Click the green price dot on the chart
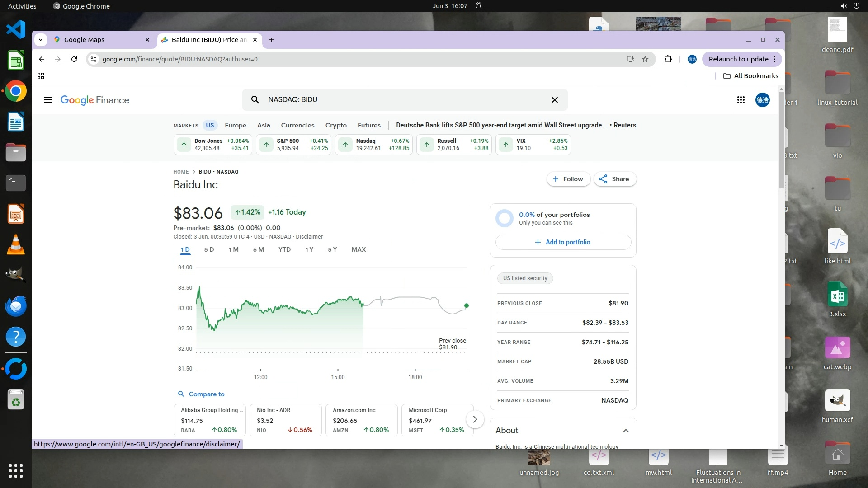Image resolution: width=868 pixels, height=488 pixels. tap(467, 306)
